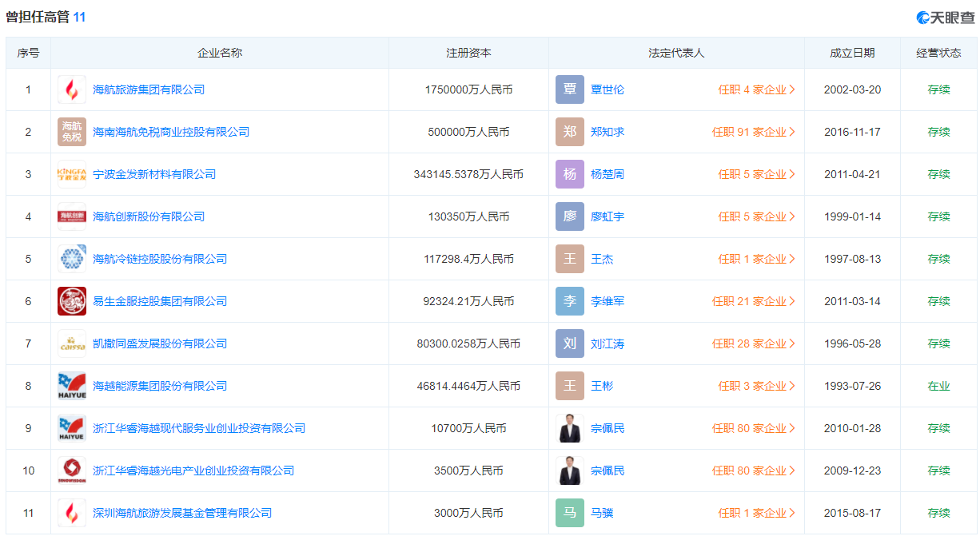Viewport: 980px width, 540px height.
Task: Open 浙江华睿海越现代服务业创业投资有限公司 link
Action: (x=199, y=428)
